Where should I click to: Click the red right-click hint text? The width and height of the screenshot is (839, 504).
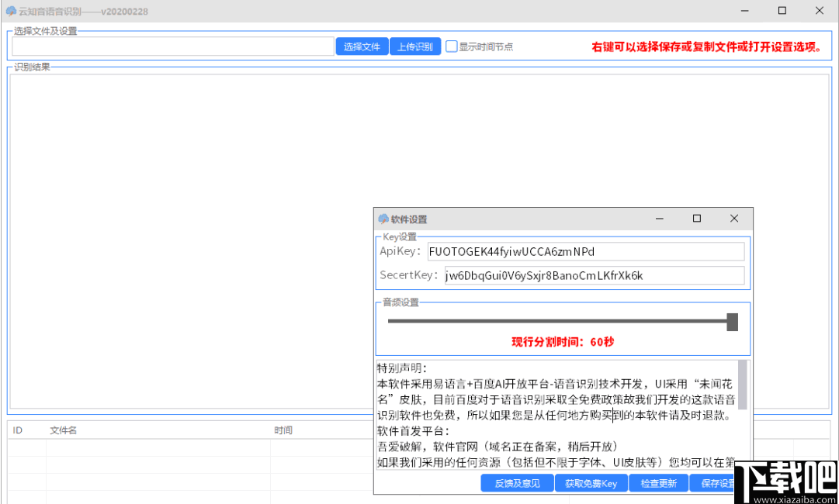pyautogui.click(x=708, y=46)
